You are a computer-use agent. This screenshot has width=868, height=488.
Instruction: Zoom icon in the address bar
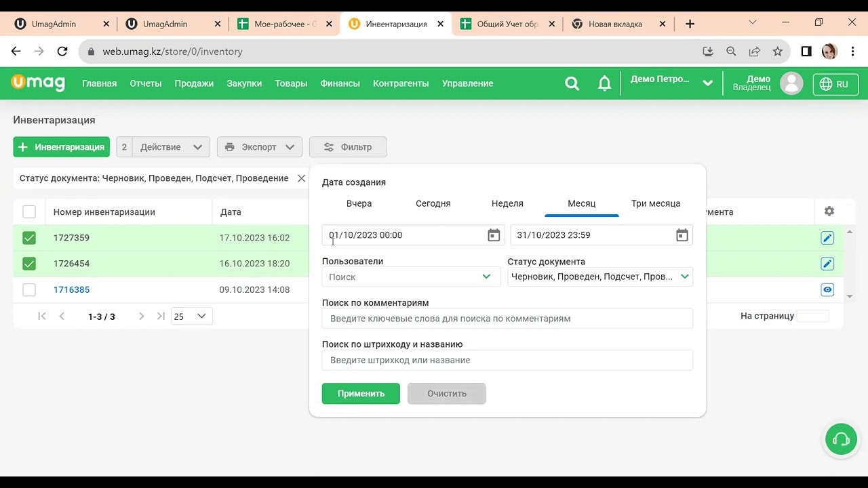(731, 52)
